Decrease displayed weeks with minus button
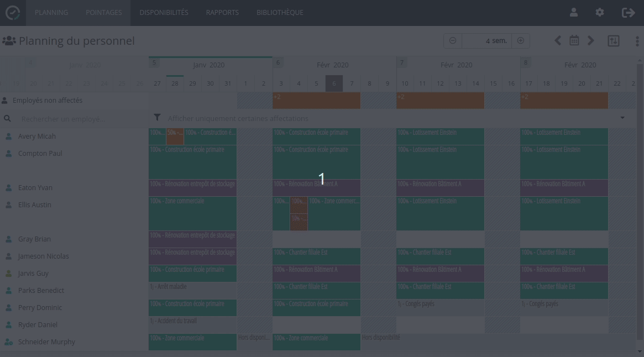The width and height of the screenshot is (644, 357). (x=453, y=41)
